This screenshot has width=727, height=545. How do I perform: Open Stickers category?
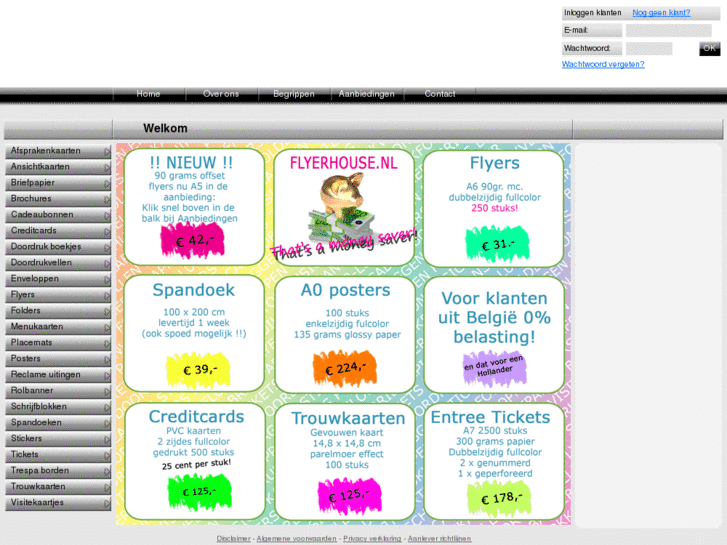(x=58, y=439)
